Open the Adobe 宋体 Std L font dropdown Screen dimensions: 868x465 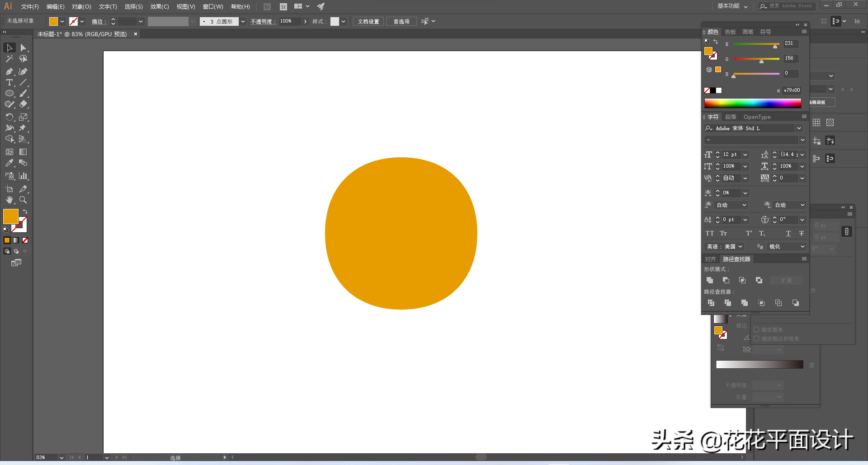799,128
